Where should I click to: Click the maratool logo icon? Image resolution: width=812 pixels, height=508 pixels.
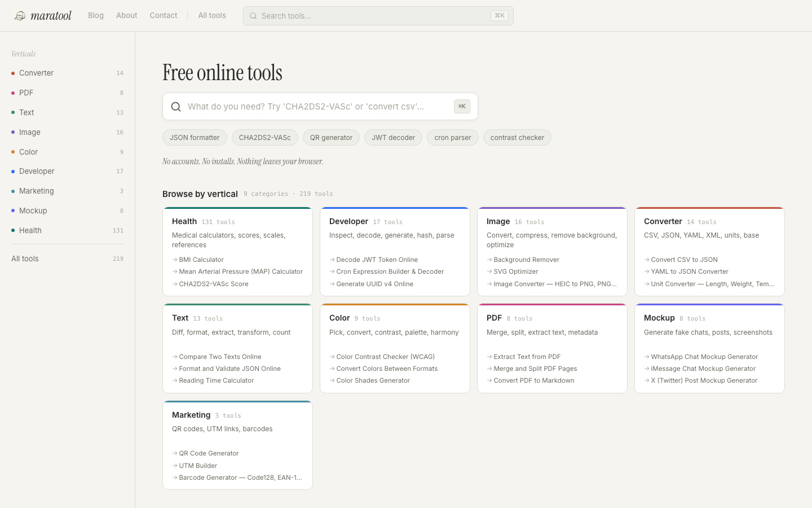[20, 16]
